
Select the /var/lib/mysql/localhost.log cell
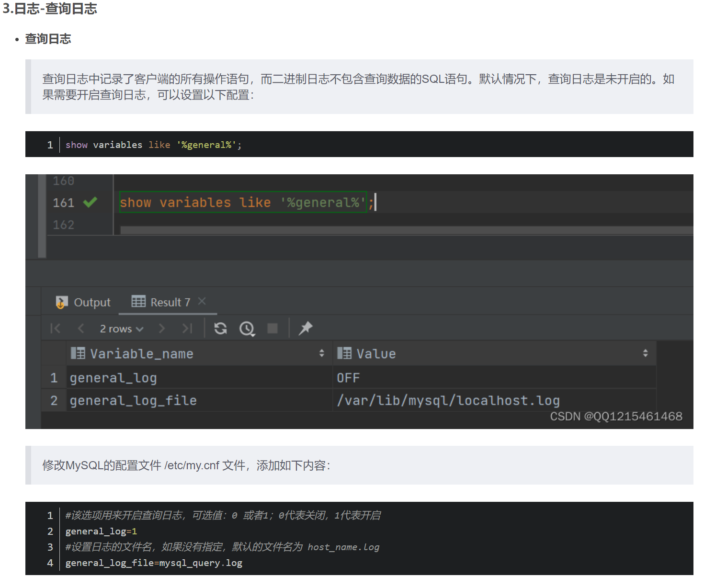tap(494, 400)
